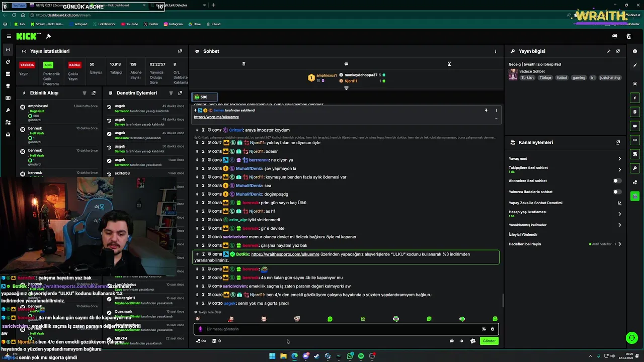Pop out the Yayın İstatistikleri panel
Image resolution: width=644 pixels, height=362 pixels.
tap(180, 51)
